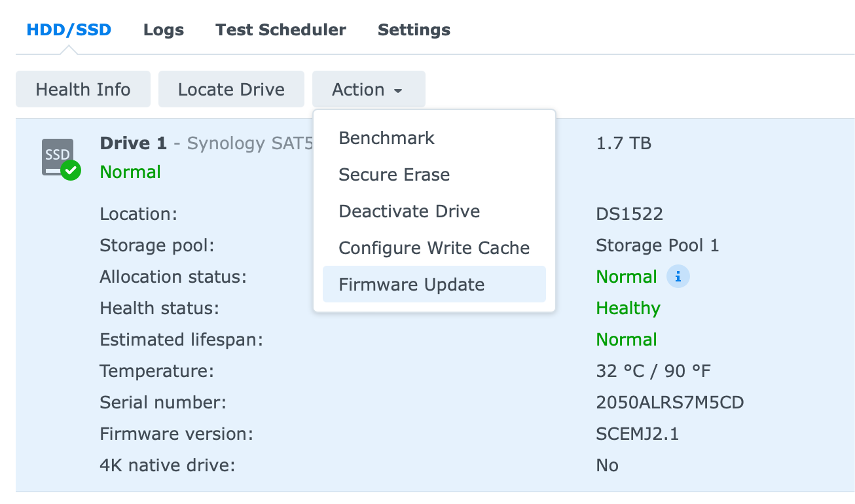Viewport: 855px width, 504px height.
Task: Click the Estimated lifespan label
Action: 181,340
